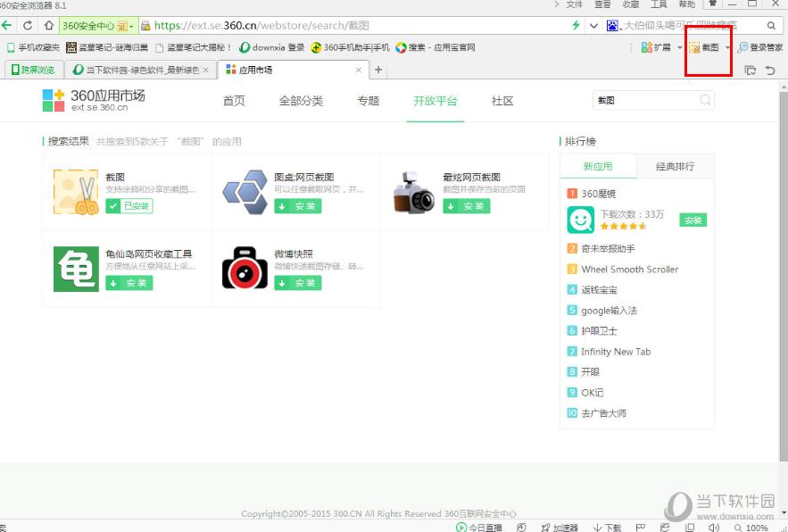Click the search magnifier in browser search box
The width and height of the screenshot is (788, 532).
point(771,25)
